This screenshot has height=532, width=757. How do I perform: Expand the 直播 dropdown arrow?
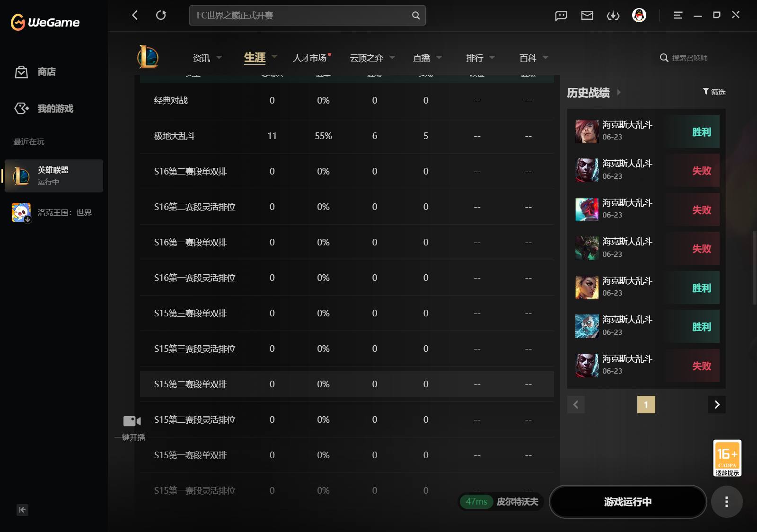tap(439, 58)
